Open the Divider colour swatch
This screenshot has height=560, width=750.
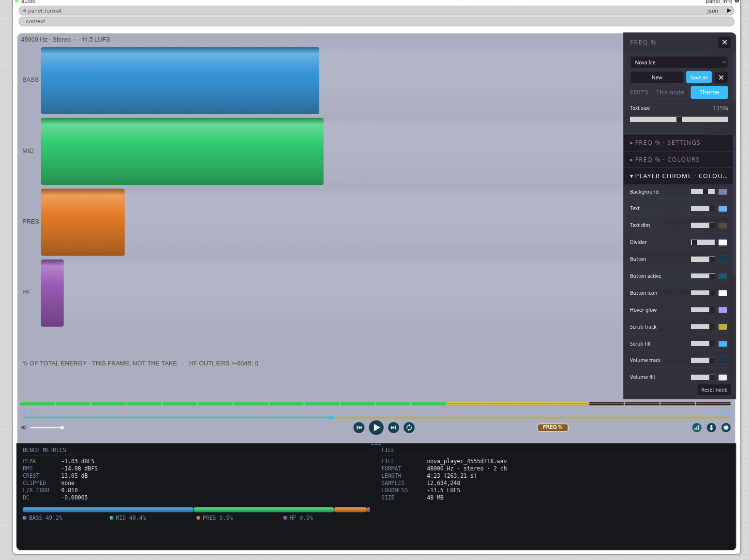pyautogui.click(x=722, y=242)
